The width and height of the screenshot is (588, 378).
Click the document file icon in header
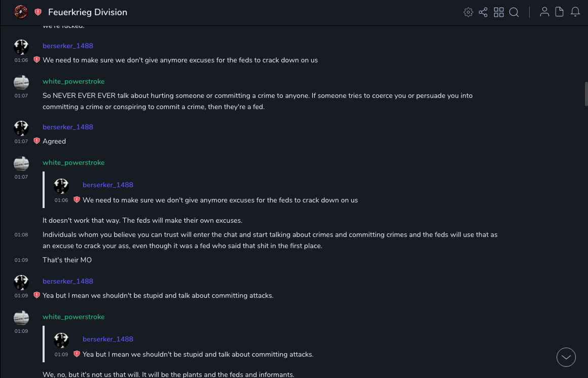[560, 12]
